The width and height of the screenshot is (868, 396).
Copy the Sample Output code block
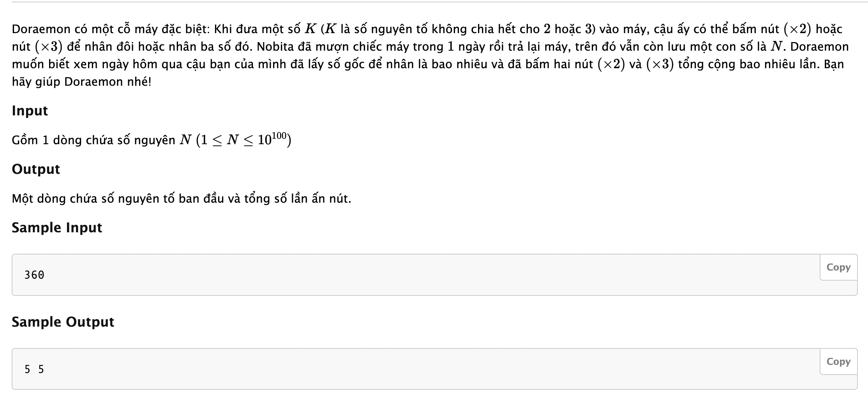(x=838, y=362)
